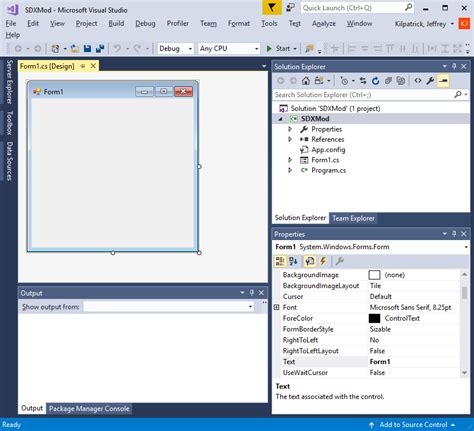Open the Form1 object selector dropdown
This screenshot has height=431, width=474.
click(x=466, y=247)
